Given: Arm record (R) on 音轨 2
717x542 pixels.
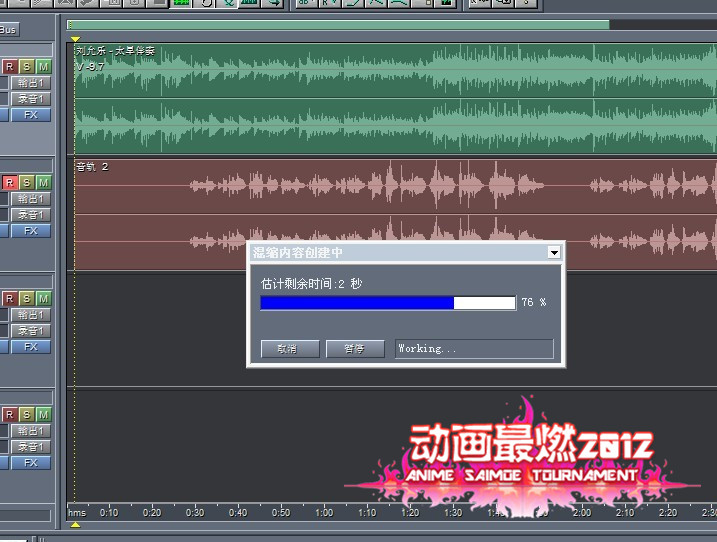Looking at the screenshot, I should [x=10, y=183].
